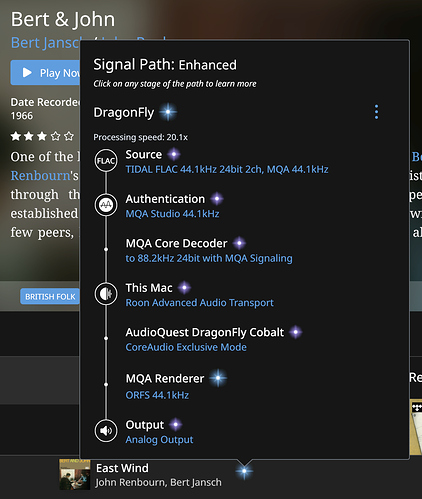Click the purple star next to MQA Core Decoder
This screenshot has height=499, width=422.
coord(239,243)
